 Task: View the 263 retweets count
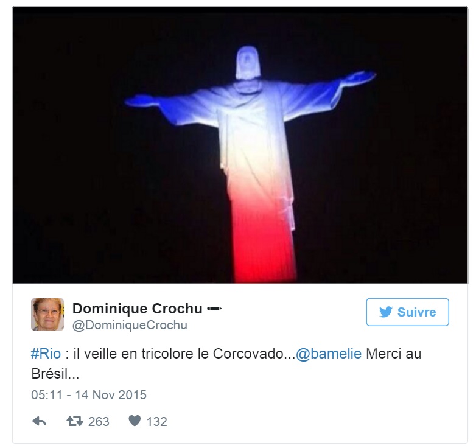pos(99,422)
